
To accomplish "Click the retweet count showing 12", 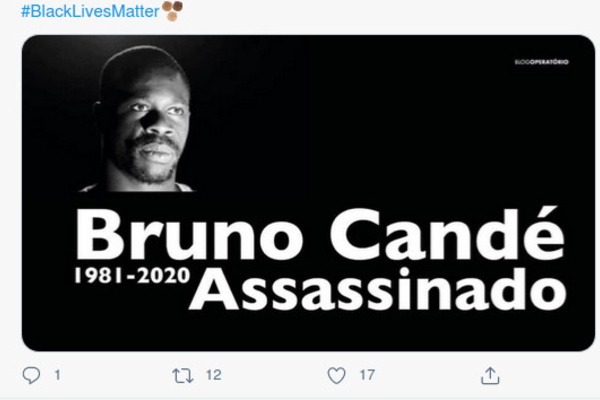I will 214,375.
